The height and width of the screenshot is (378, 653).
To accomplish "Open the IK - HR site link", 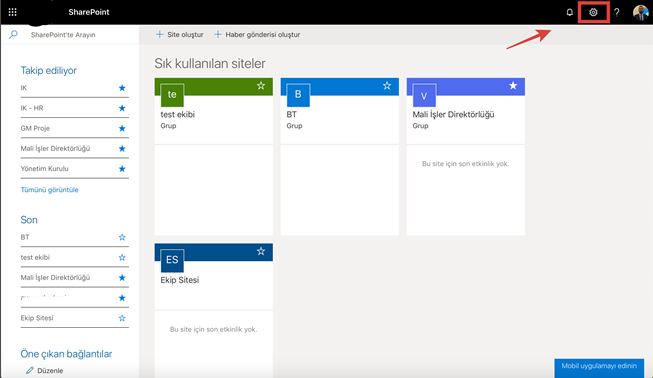I will click(x=32, y=108).
